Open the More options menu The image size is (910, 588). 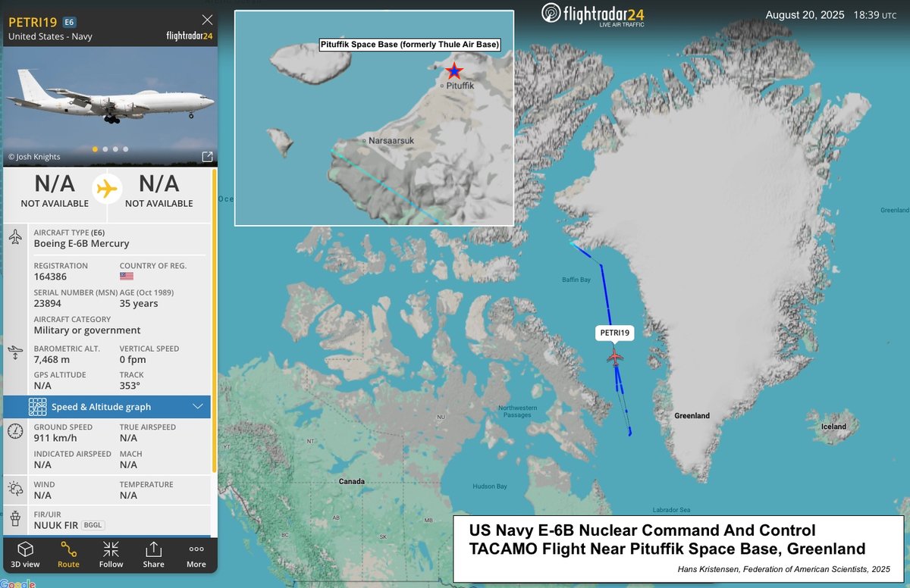click(196, 555)
